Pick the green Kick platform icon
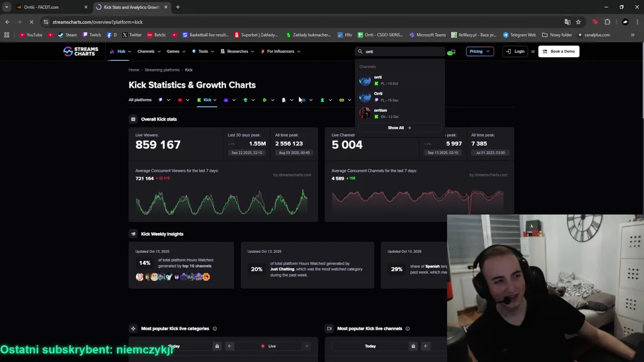 pos(199,100)
